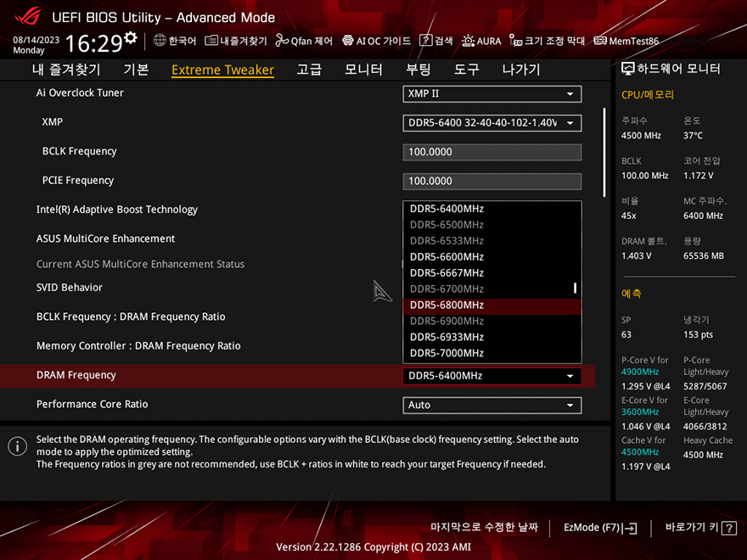Click the 4900MHz P-Core prediction value
Screen dimensions: 747x560
click(x=640, y=372)
